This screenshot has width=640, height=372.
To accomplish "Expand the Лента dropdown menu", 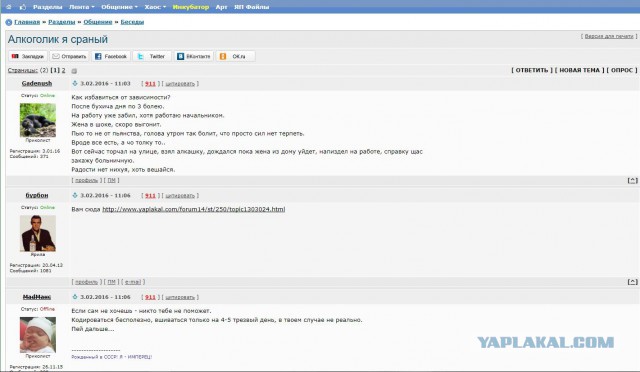I will pos(81,7).
